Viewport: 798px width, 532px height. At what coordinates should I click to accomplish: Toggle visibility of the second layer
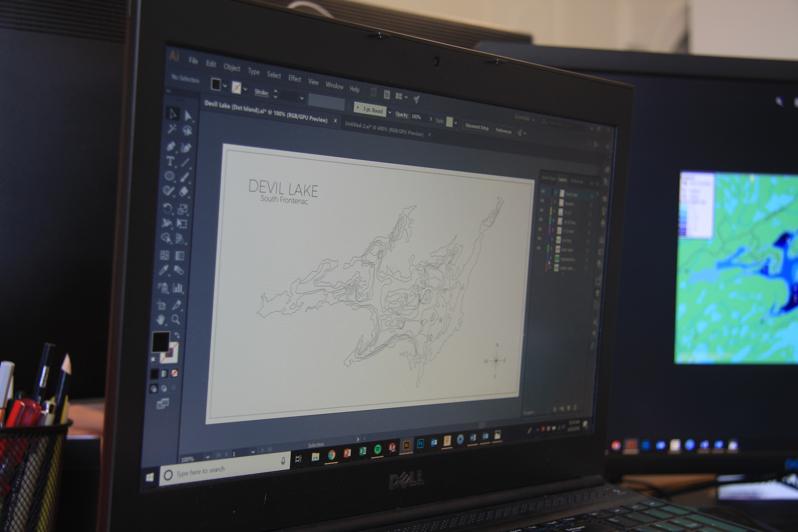pyautogui.click(x=542, y=201)
